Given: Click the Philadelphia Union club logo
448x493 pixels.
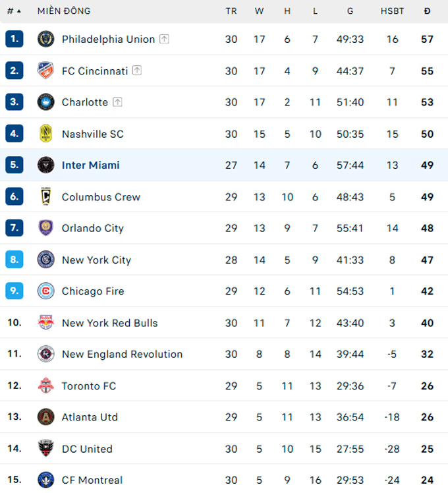Looking at the screenshot, I should [x=45, y=39].
